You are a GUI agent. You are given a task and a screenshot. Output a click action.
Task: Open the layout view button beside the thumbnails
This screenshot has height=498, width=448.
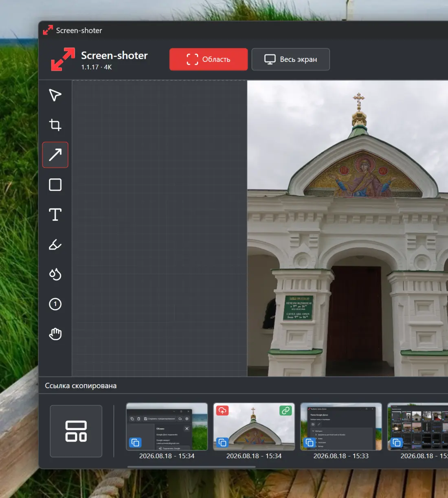[76, 431]
